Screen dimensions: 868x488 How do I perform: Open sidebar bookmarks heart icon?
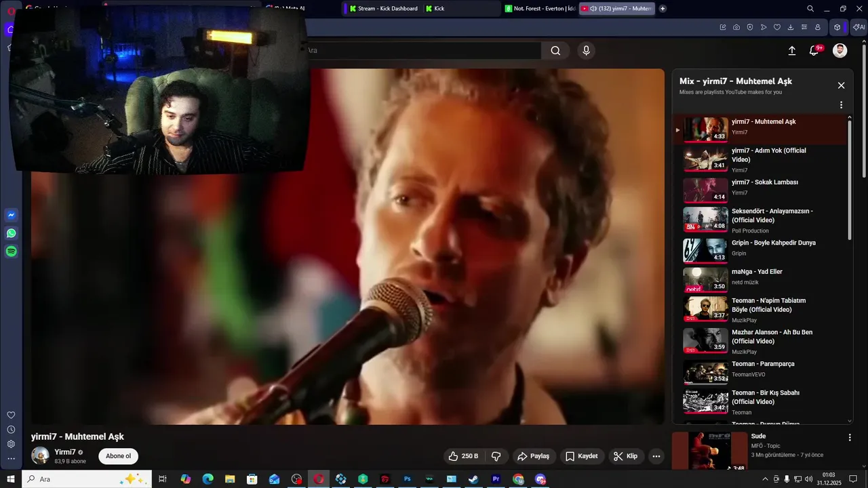[x=11, y=415]
